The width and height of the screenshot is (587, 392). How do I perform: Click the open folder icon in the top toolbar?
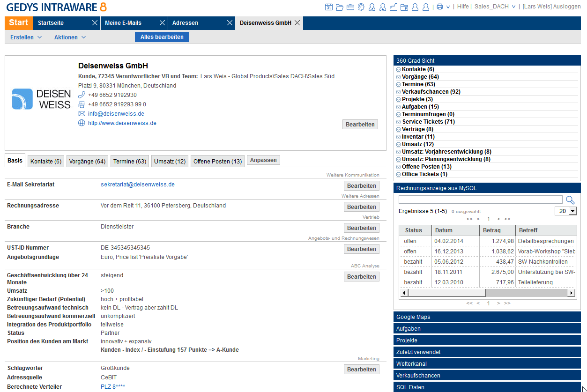point(340,7)
